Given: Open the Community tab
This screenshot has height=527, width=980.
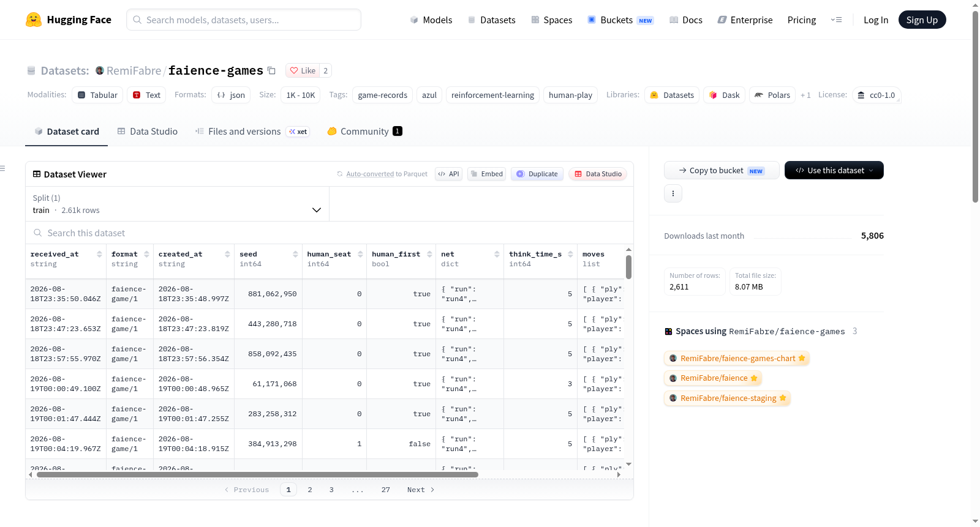Looking at the screenshot, I should click(364, 132).
